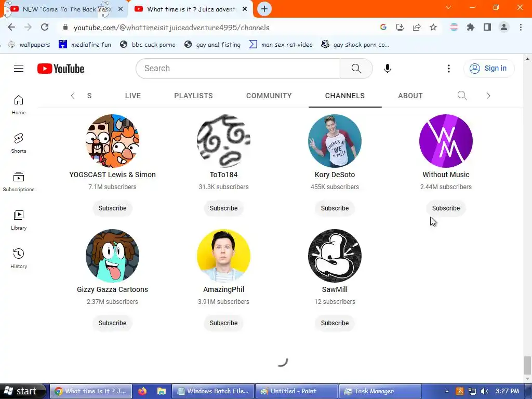
Task: Go to Home in the sidebar
Action: coord(19,105)
